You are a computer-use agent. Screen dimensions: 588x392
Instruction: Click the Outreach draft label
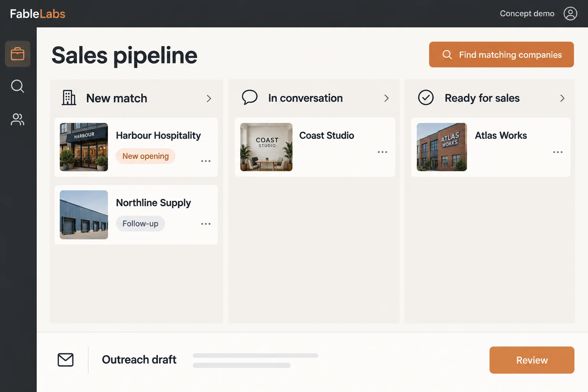[x=139, y=360]
